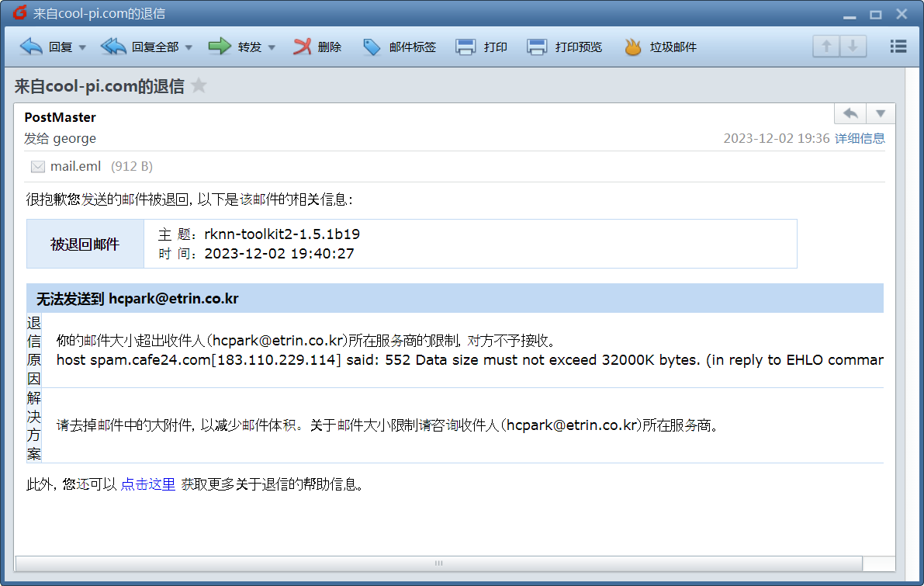The height and width of the screenshot is (586, 924).
Task: Click the Print (打印) printer icon
Action: [465, 47]
